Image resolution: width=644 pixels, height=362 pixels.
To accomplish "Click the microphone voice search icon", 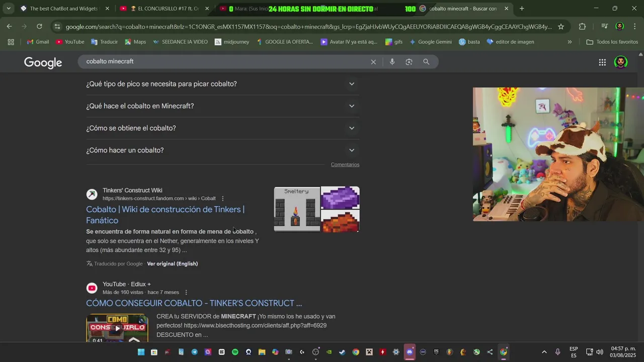I will click(392, 62).
